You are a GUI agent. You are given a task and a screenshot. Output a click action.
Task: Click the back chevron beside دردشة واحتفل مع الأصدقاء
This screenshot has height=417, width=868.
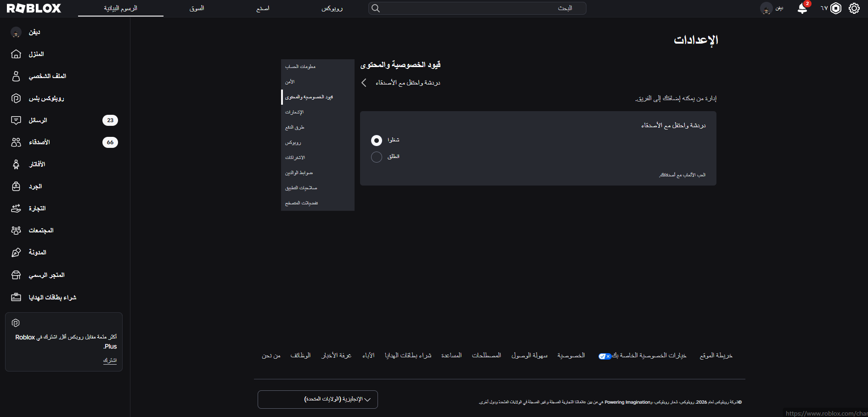364,83
